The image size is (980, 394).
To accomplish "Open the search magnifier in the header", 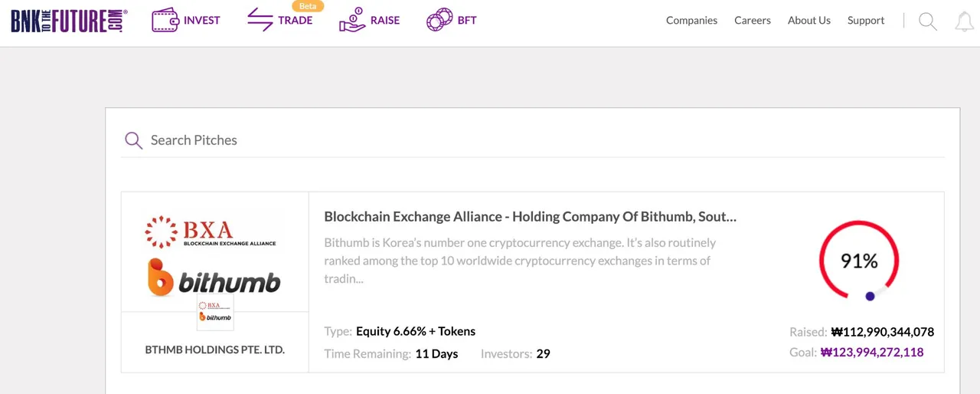I will [927, 21].
